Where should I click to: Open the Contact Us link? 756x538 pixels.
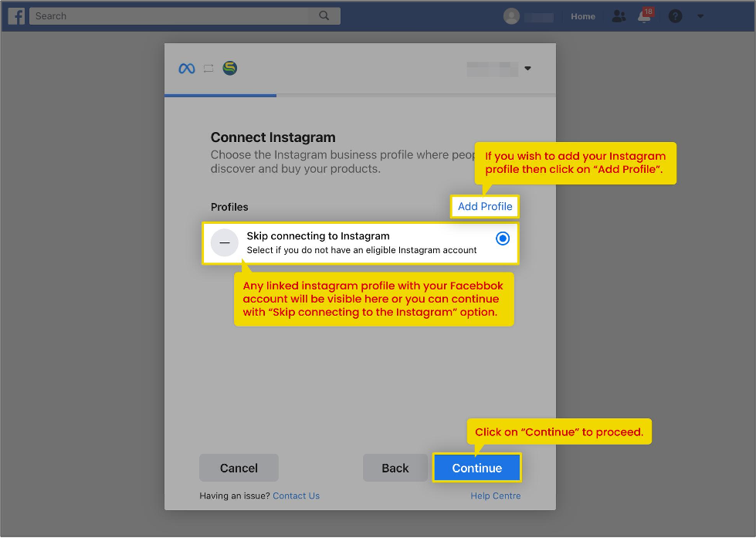[296, 496]
